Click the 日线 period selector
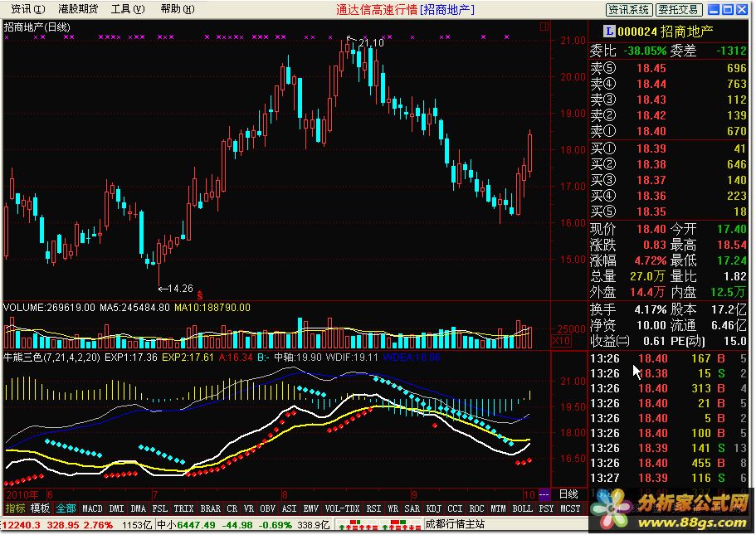The height and width of the screenshot is (535, 756). click(x=568, y=494)
